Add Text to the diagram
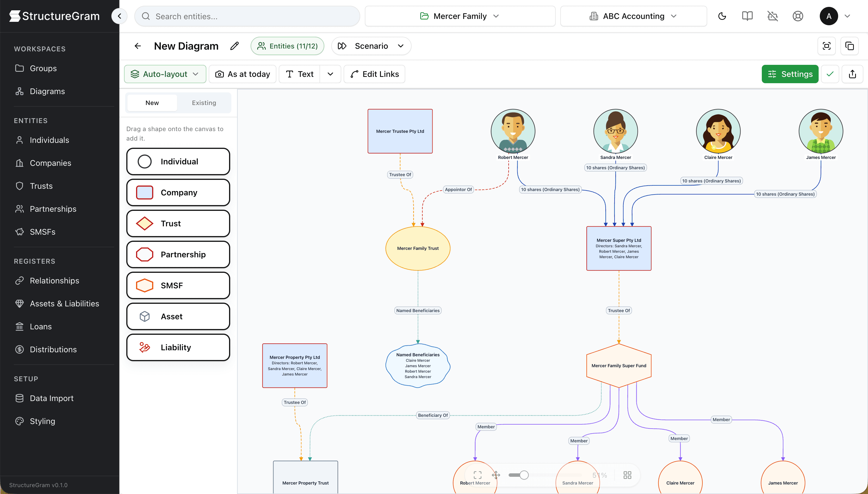This screenshot has width=868, height=494. tap(299, 74)
